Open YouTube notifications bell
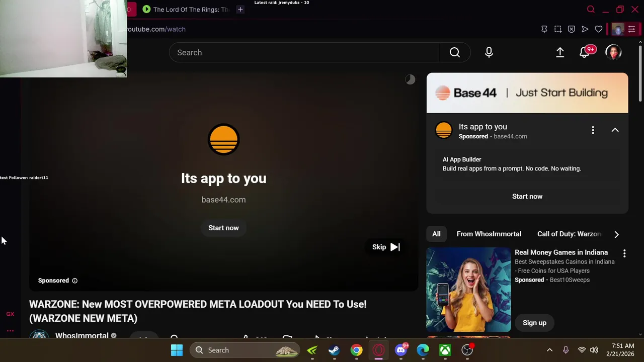 585,52
